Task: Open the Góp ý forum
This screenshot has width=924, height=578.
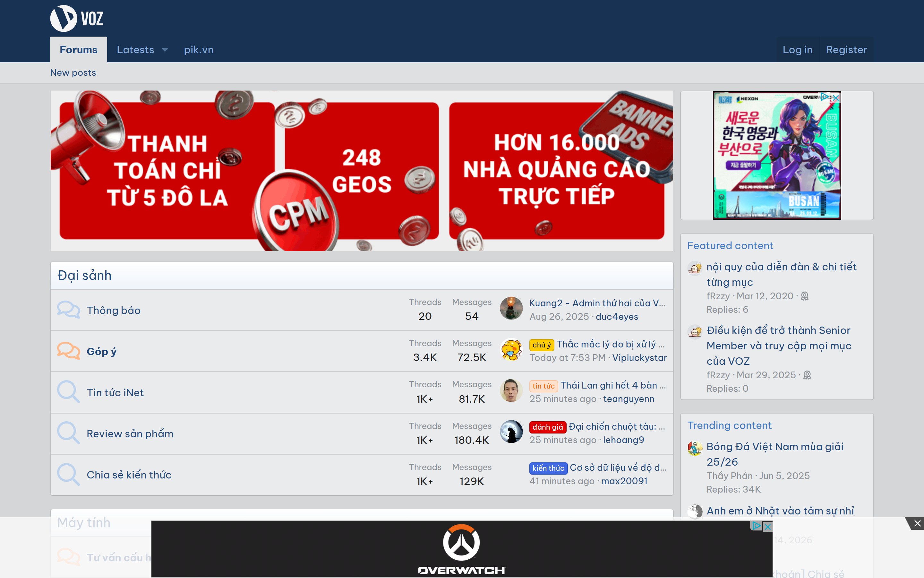Action: pyautogui.click(x=102, y=351)
